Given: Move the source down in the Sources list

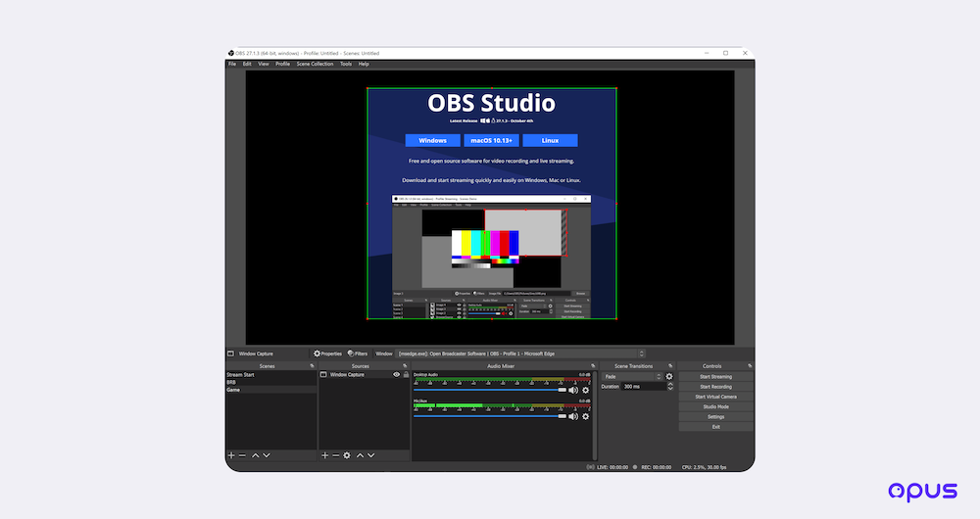Looking at the screenshot, I should 371,455.
